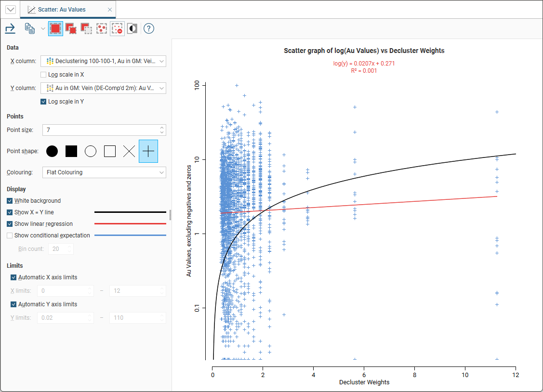
Task: Select the replace selection tool
Action: tap(55, 29)
